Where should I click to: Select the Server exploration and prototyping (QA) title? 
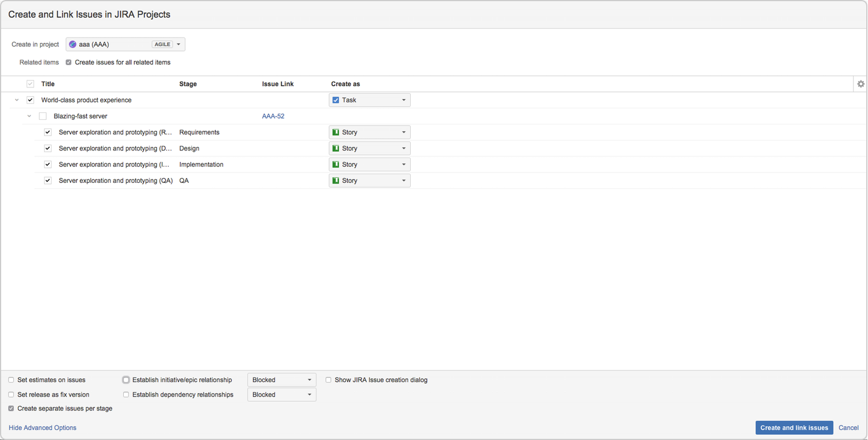click(x=116, y=181)
